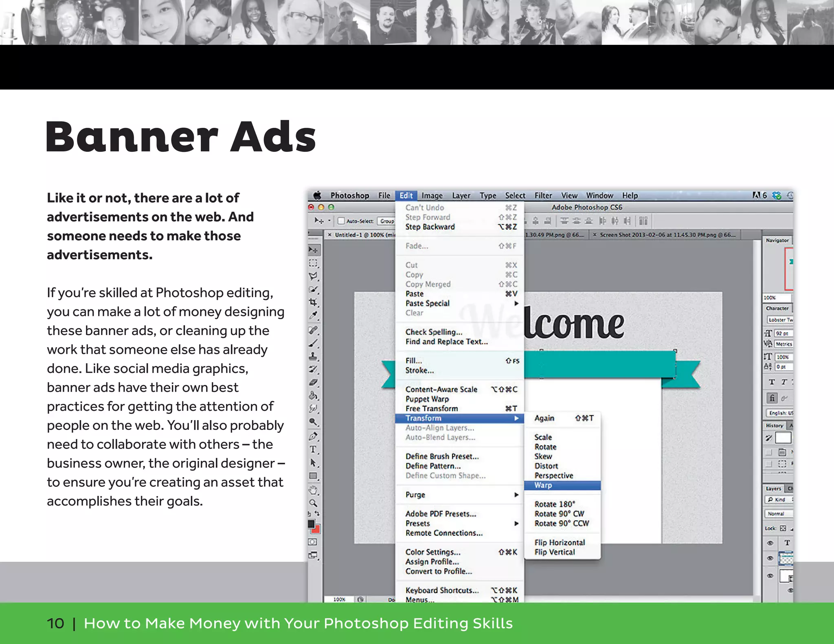Click the history snapshot thumbnail
Viewport: 834px width, 644px height.
pos(783,438)
